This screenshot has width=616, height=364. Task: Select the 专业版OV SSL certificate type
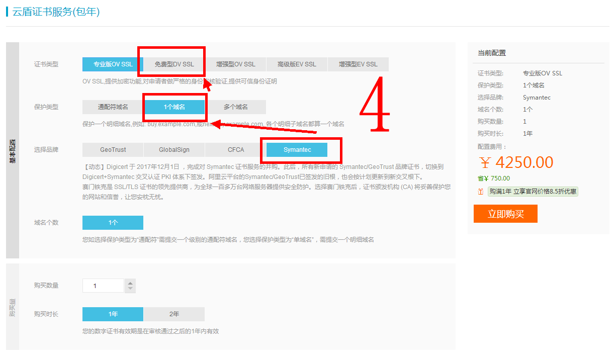coord(113,64)
